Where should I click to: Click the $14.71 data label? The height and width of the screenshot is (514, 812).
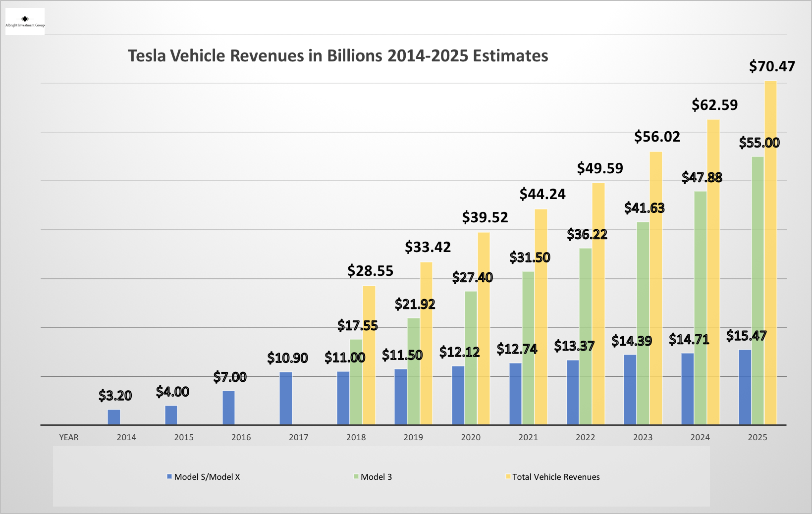(689, 340)
